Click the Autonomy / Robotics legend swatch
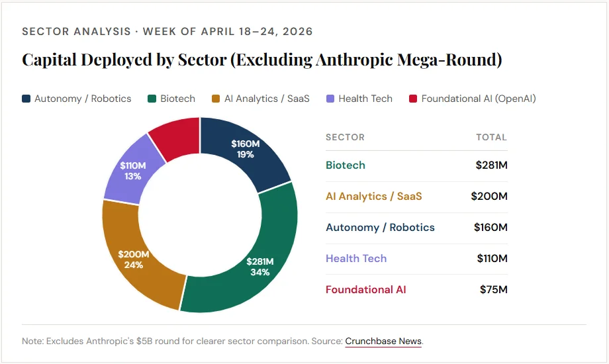 [26, 99]
